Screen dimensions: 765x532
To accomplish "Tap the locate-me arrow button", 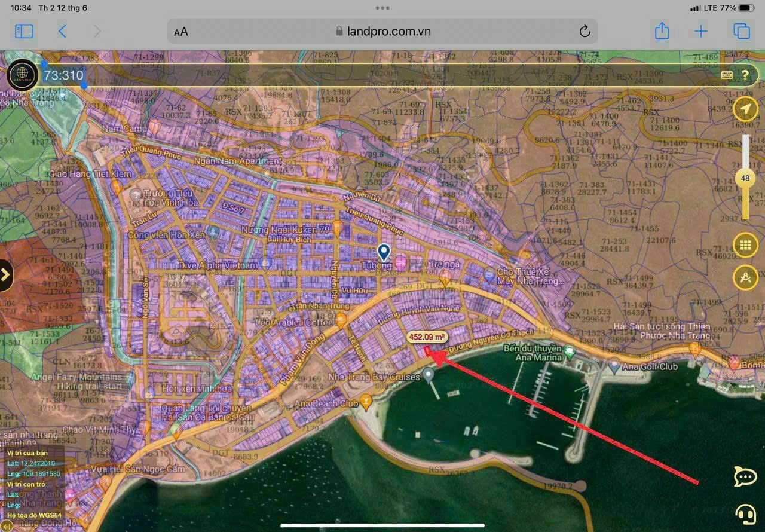I will tap(745, 109).
